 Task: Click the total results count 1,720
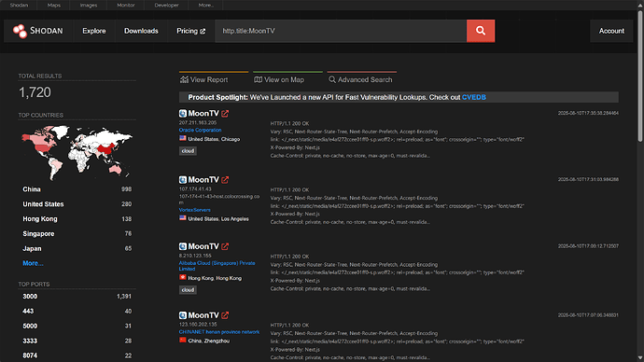(x=35, y=92)
